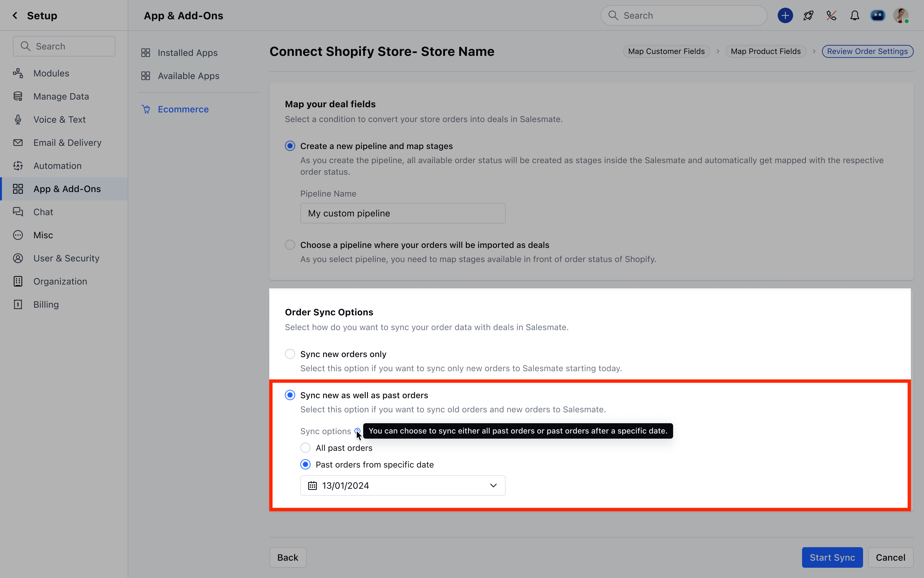Click the Modules hierarchy icon
Viewport: 924px width, 578px height.
18,73
